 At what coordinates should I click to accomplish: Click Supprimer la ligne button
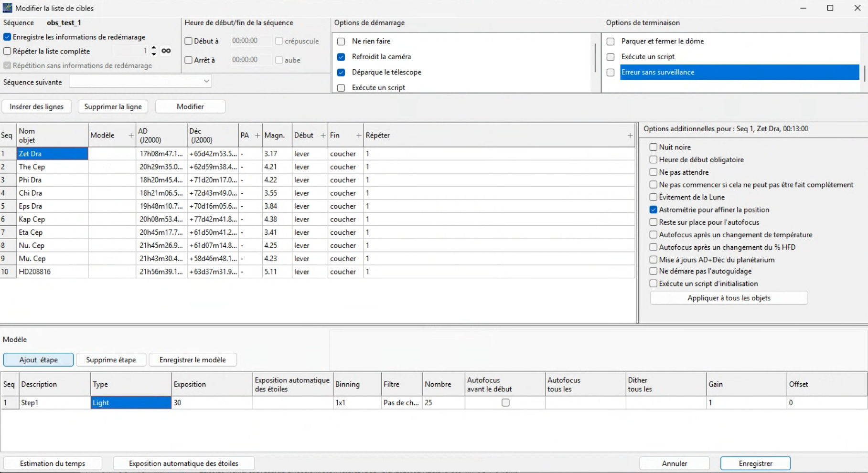point(113,106)
